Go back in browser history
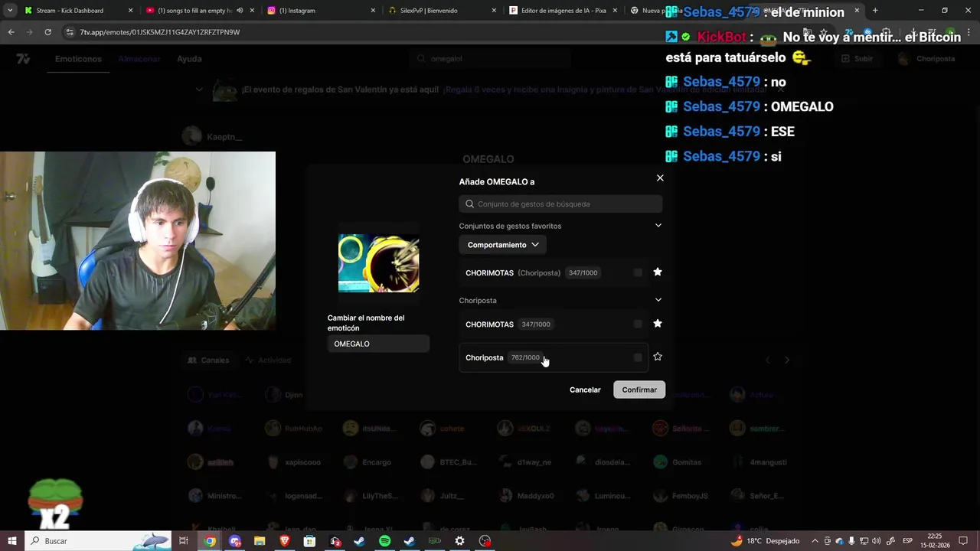 11,32
